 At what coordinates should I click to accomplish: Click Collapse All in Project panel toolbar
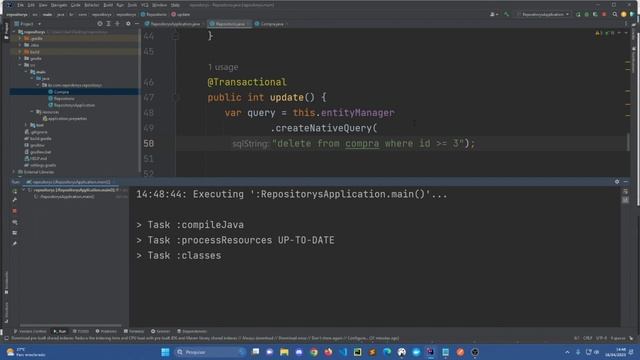118,24
